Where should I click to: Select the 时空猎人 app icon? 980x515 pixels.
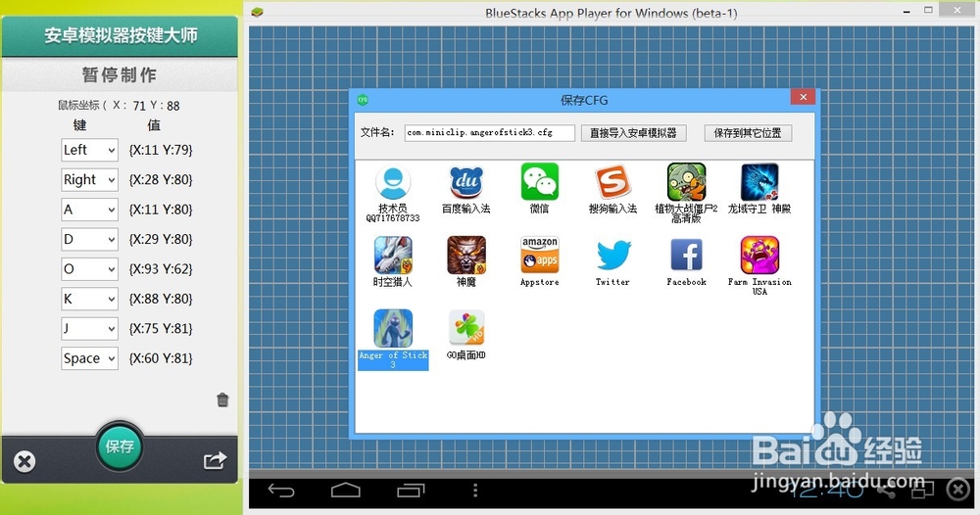click(393, 256)
